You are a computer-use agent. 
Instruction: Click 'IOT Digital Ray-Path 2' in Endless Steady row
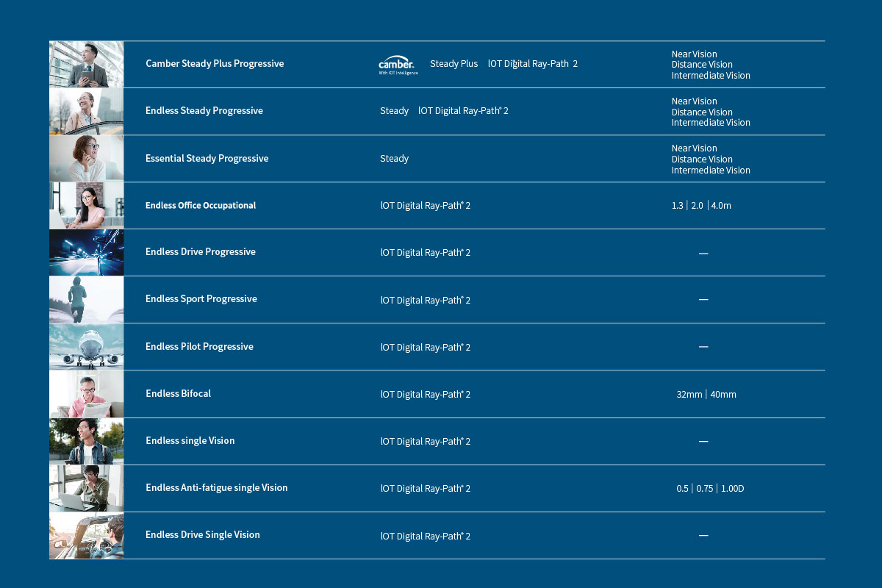pyautogui.click(x=463, y=111)
